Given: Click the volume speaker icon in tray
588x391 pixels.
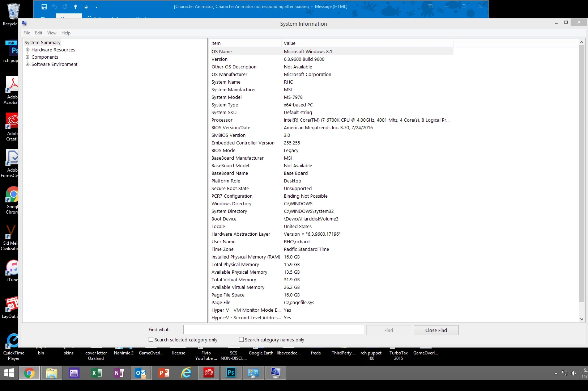Looking at the screenshot, I should (574, 373).
